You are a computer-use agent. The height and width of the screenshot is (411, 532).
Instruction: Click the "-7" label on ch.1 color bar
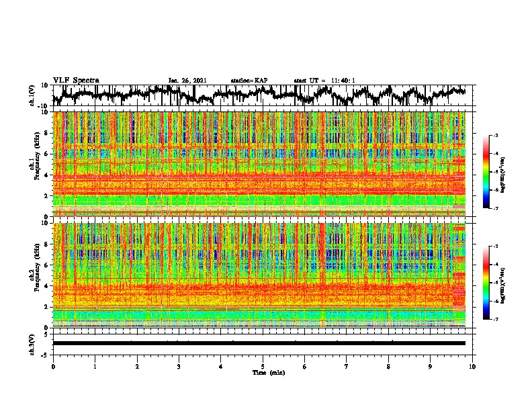pos(496,208)
